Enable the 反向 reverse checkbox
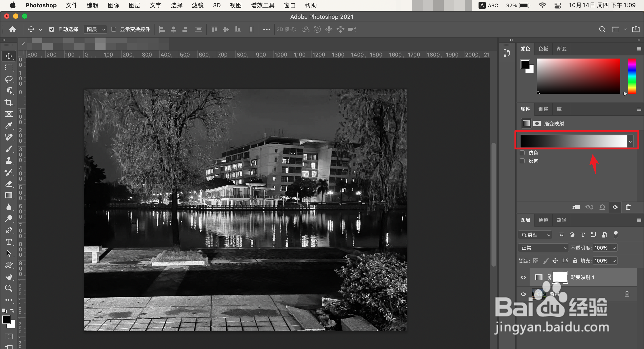 522,161
